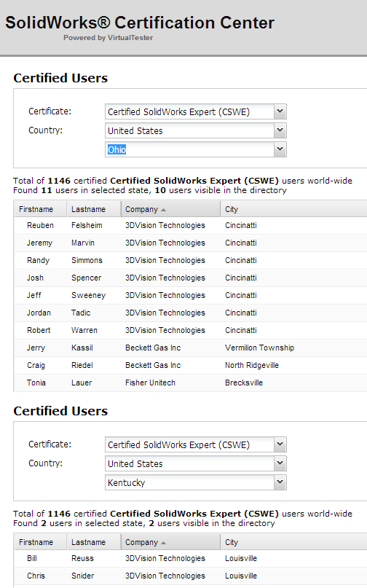
Task: Select the first name Bill
Action: point(32,558)
